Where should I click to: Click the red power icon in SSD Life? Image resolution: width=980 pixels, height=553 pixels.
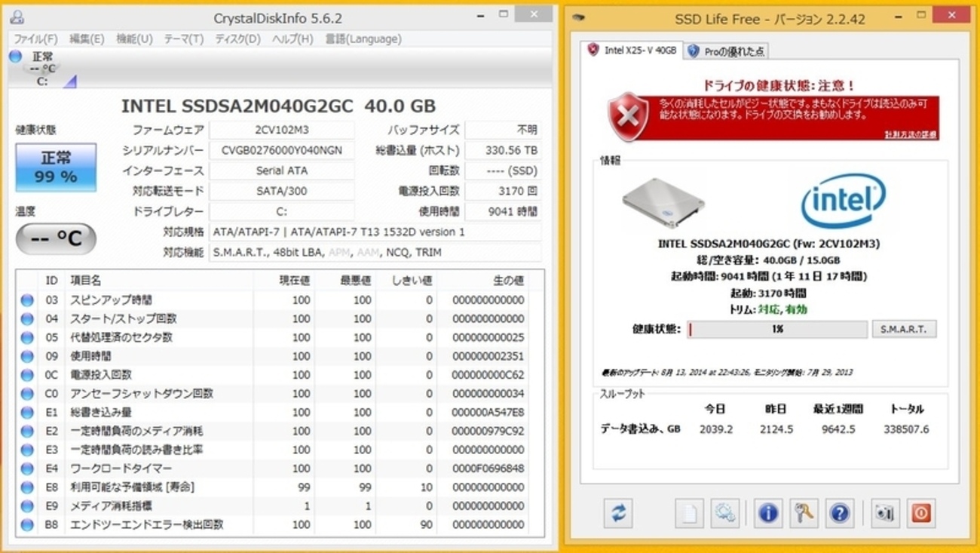920,513
